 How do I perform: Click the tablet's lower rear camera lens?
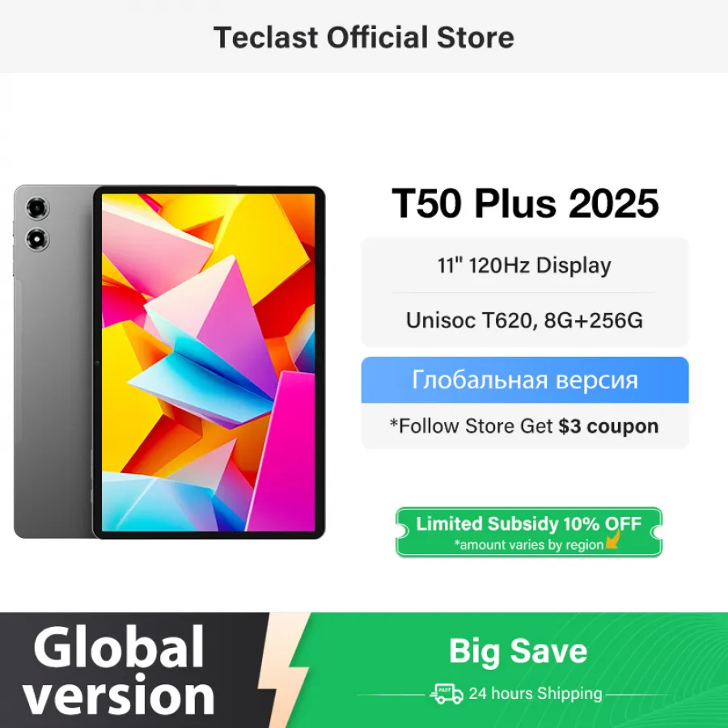click(37, 239)
